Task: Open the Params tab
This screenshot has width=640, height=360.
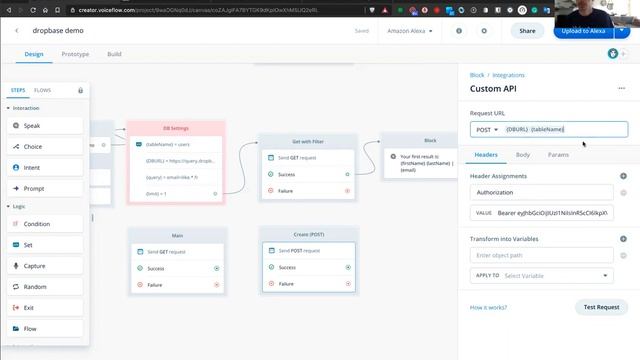Action: [x=558, y=155]
